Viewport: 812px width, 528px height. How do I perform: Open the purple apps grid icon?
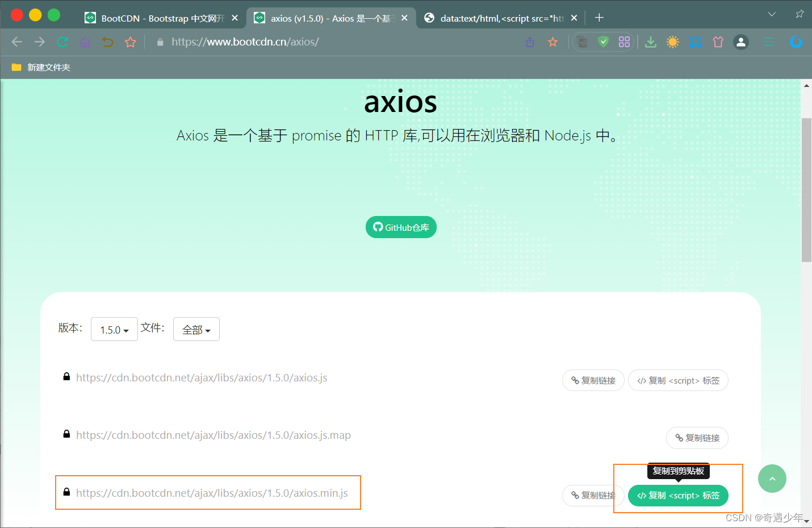click(625, 41)
